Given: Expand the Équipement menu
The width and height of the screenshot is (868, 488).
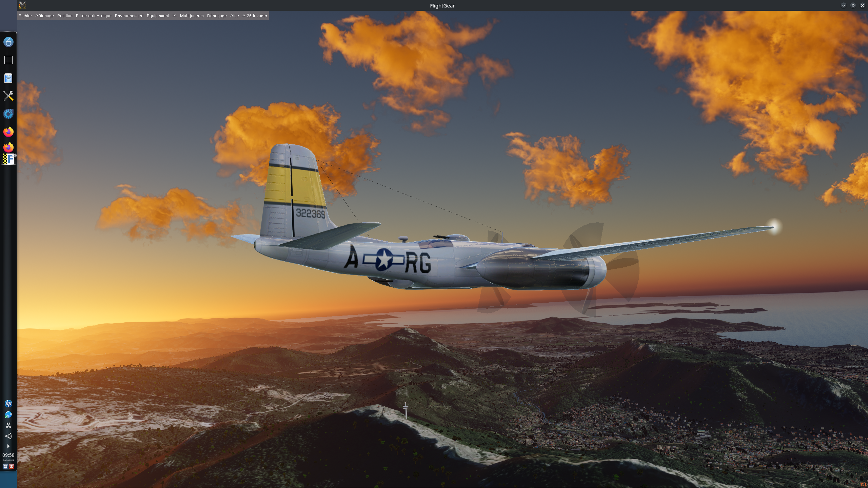Looking at the screenshot, I should 158,16.
